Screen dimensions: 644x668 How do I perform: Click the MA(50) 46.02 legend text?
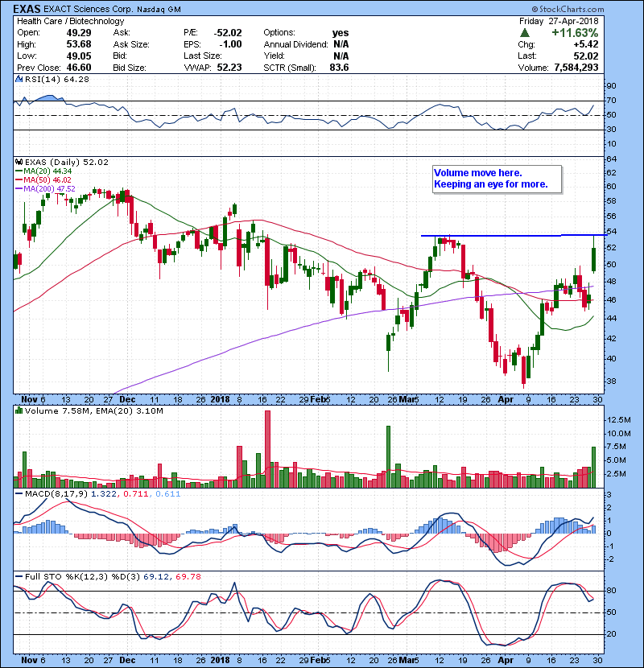coord(47,180)
